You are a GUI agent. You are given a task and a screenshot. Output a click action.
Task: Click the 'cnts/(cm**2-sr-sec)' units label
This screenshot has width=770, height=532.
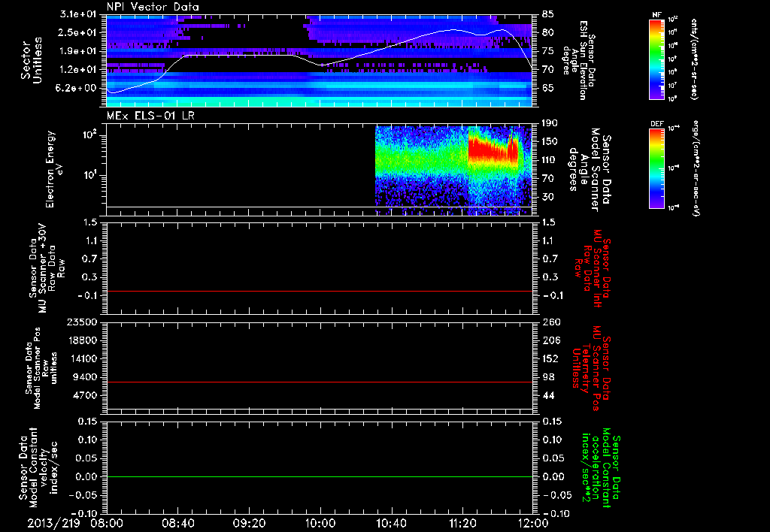coord(695,59)
